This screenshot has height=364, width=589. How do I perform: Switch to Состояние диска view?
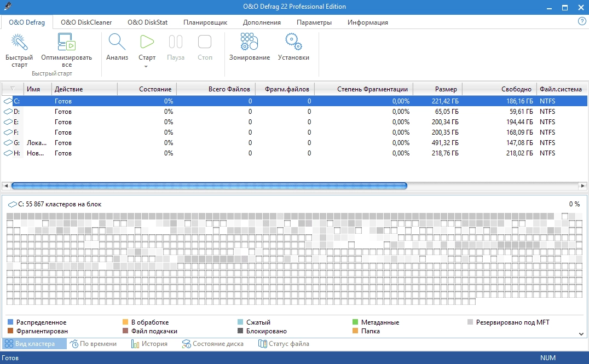coord(212,344)
